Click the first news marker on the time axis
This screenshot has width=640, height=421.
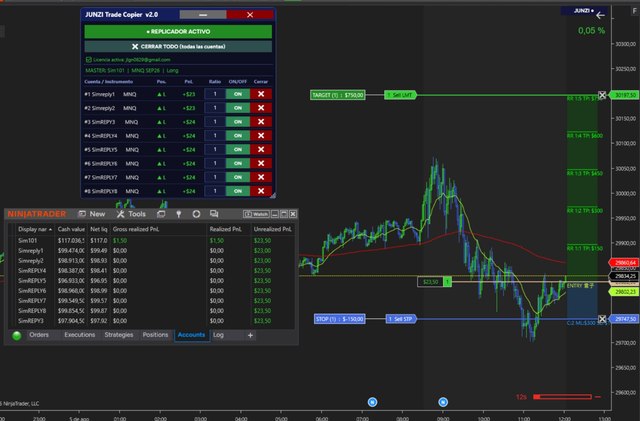coord(372,402)
